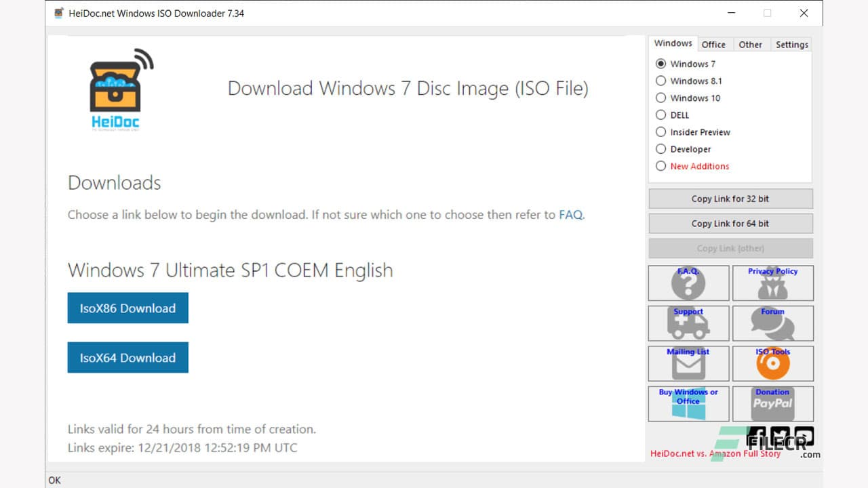Click the Copy Link for 64 bit button
The image size is (868, 488).
click(x=730, y=223)
